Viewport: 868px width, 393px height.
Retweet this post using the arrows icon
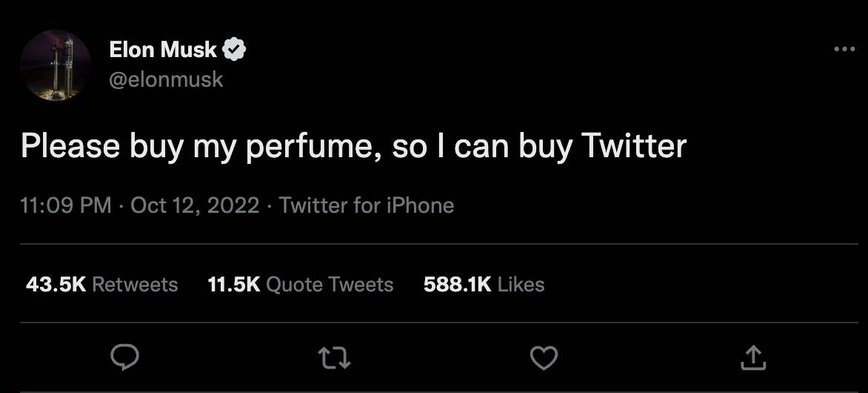coord(334,359)
